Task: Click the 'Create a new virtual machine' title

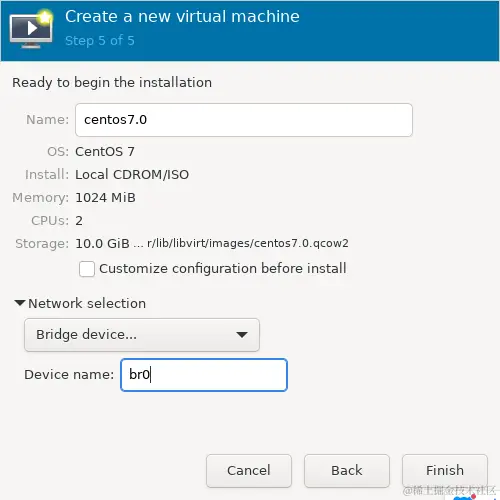Action: (x=182, y=16)
